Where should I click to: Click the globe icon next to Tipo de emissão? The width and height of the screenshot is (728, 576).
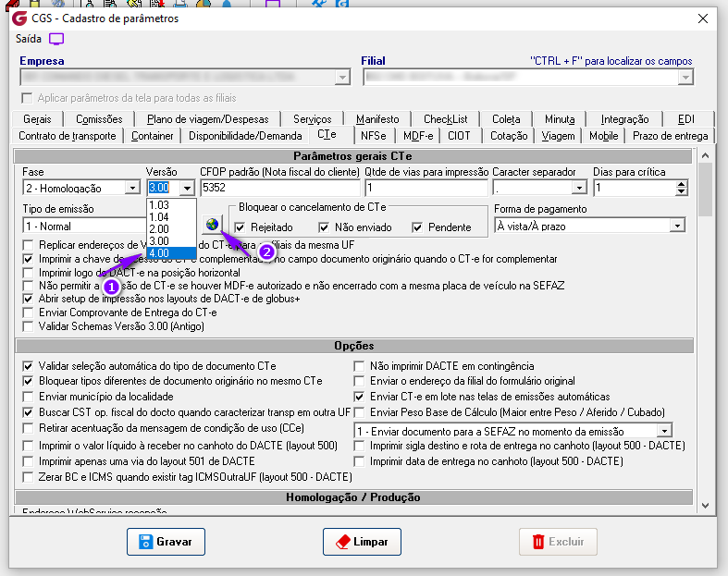pos(212,225)
